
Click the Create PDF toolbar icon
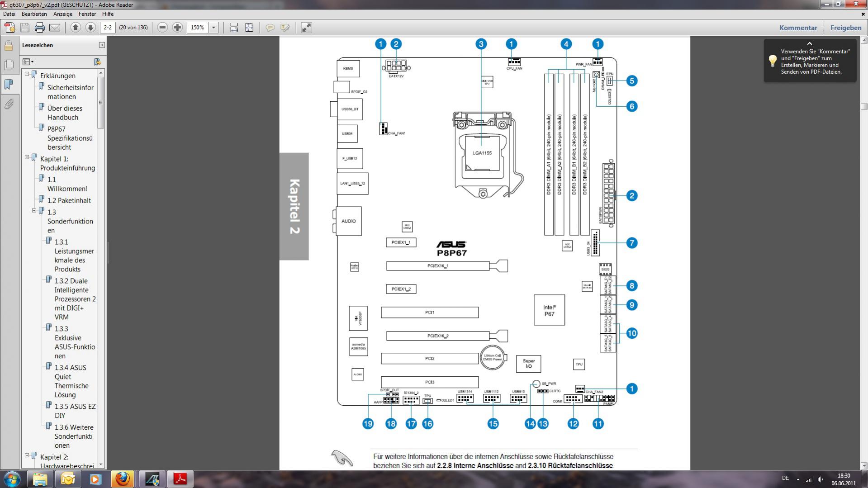point(9,28)
